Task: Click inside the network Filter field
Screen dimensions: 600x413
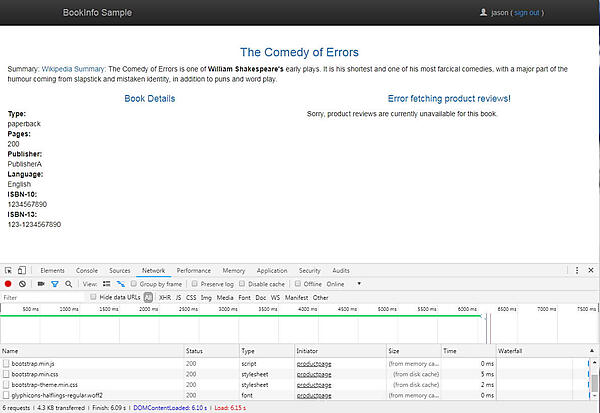Action: pos(40,297)
